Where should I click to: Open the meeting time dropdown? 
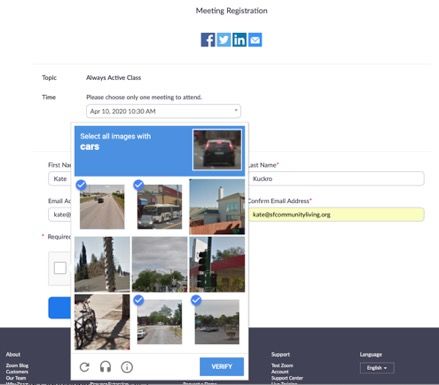(163, 111)
